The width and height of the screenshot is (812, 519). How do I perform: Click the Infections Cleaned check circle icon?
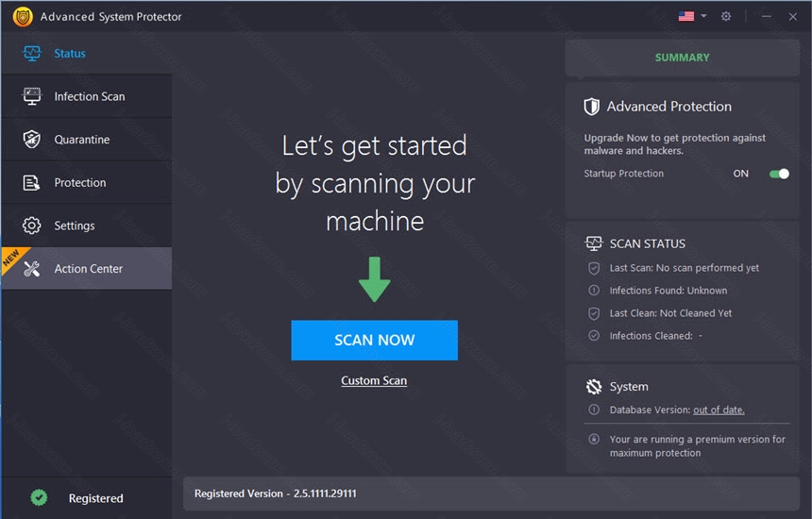(x=594, y=335)
